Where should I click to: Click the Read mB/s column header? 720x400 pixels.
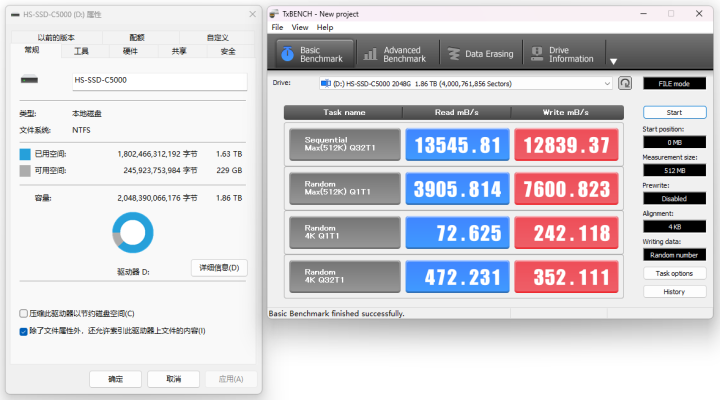click(456, 113)
